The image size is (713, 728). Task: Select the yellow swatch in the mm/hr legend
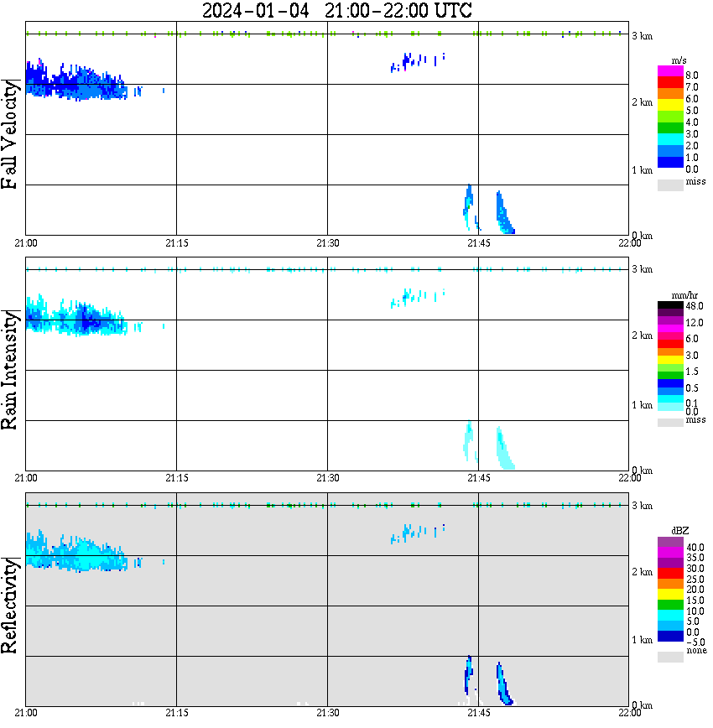point(670,360)
